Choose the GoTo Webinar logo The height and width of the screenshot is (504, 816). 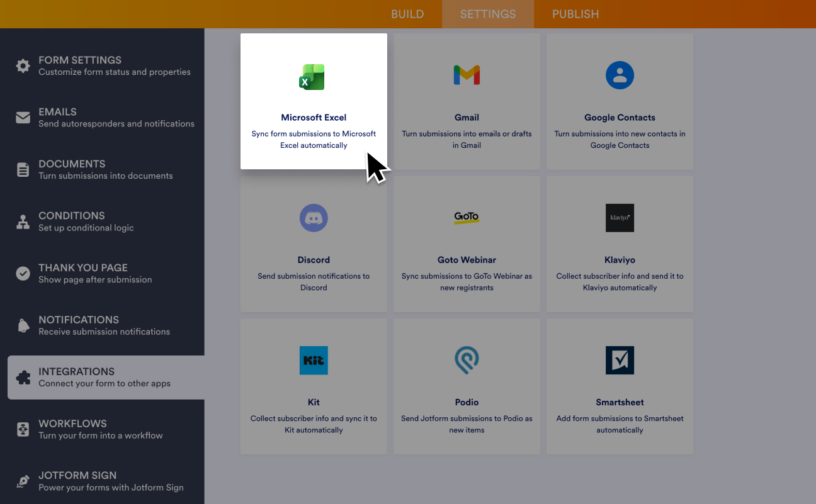point(467,218)
